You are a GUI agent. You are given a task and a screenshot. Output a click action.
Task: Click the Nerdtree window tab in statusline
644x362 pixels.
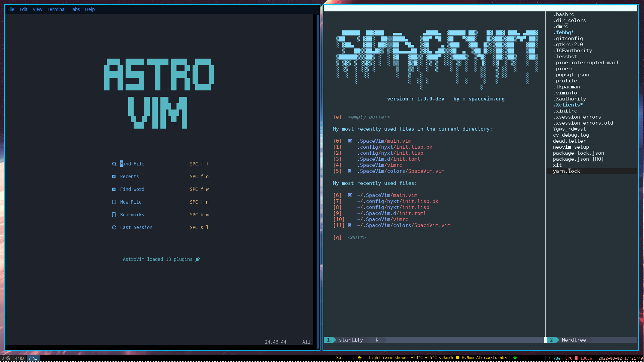coord(574,340)
